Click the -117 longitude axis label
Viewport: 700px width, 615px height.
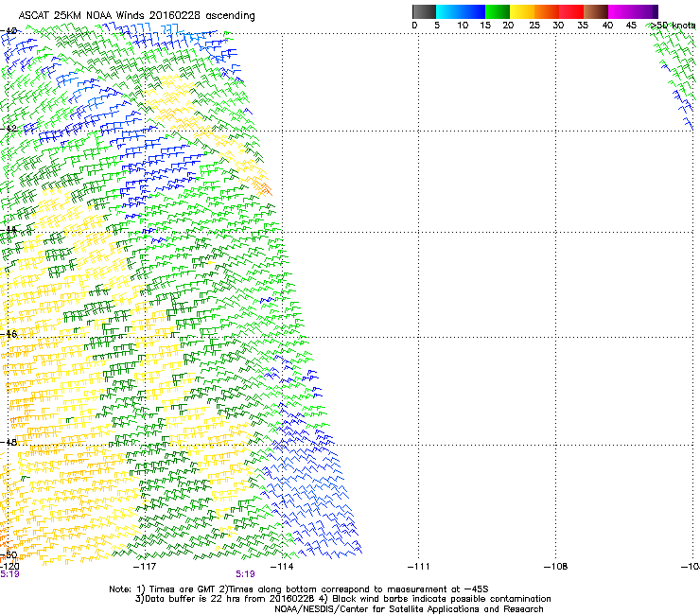pos(145,567)
